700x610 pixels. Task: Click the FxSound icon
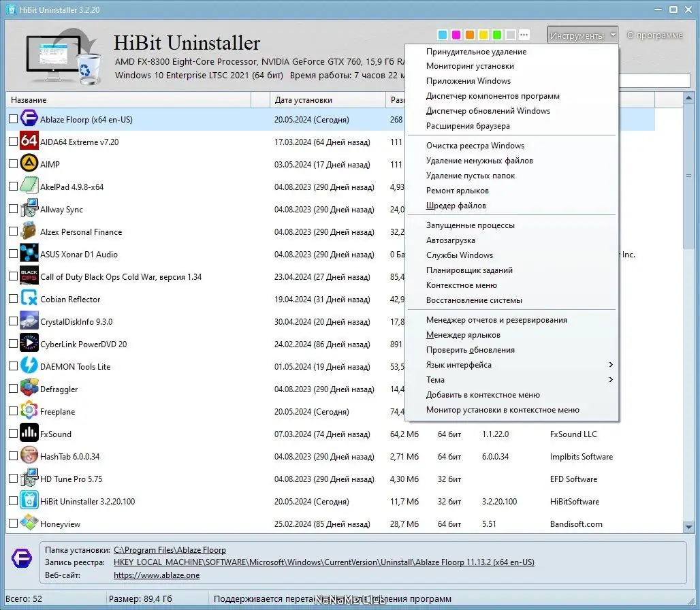click(29, 433)
